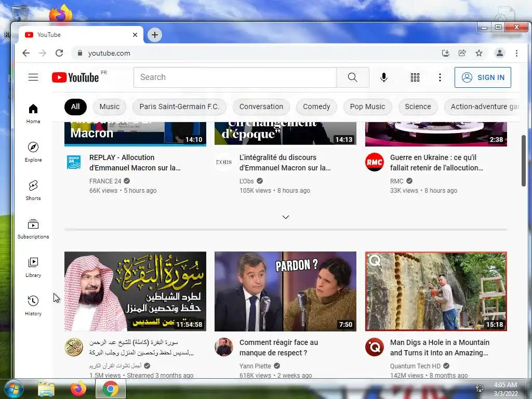The width and height of the screenshot is (532, 399).
Task: Click the Search input field
Action: tap(235, 77)
